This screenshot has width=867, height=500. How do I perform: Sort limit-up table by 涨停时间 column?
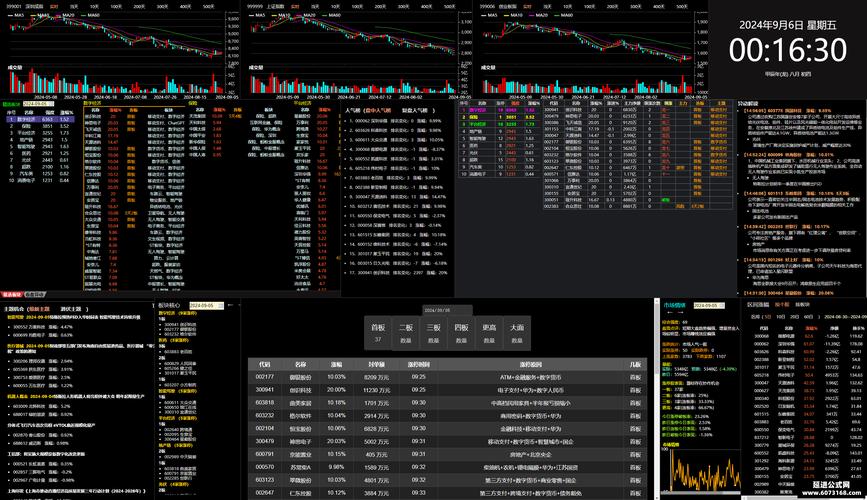pyautogui.click(x=418, y=364)
